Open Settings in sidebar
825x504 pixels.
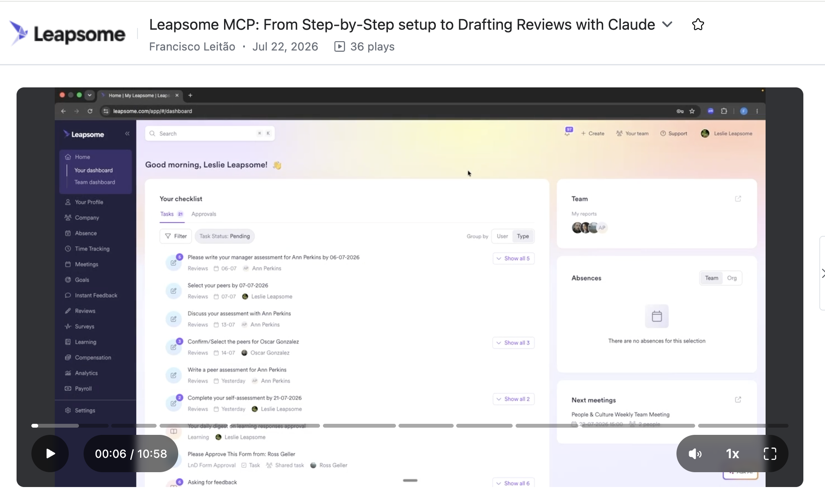tap(85, 410)
